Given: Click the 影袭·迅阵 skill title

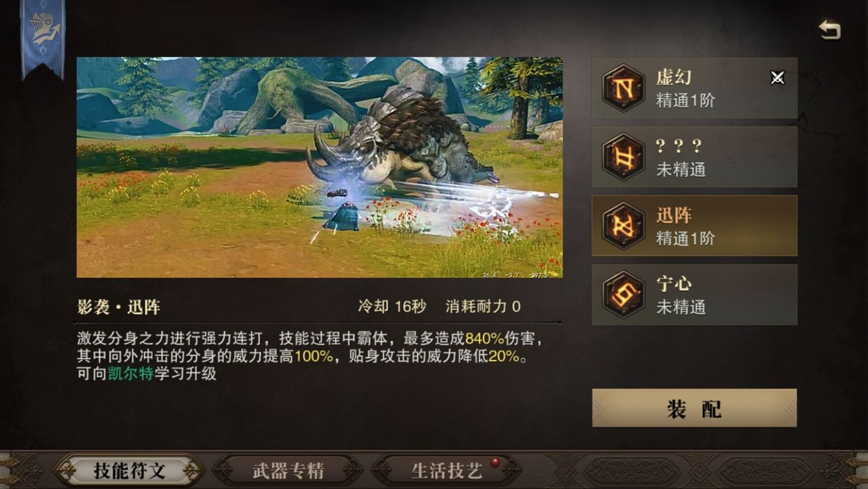Looking at the screenshot, I should (x=118, y=307).
